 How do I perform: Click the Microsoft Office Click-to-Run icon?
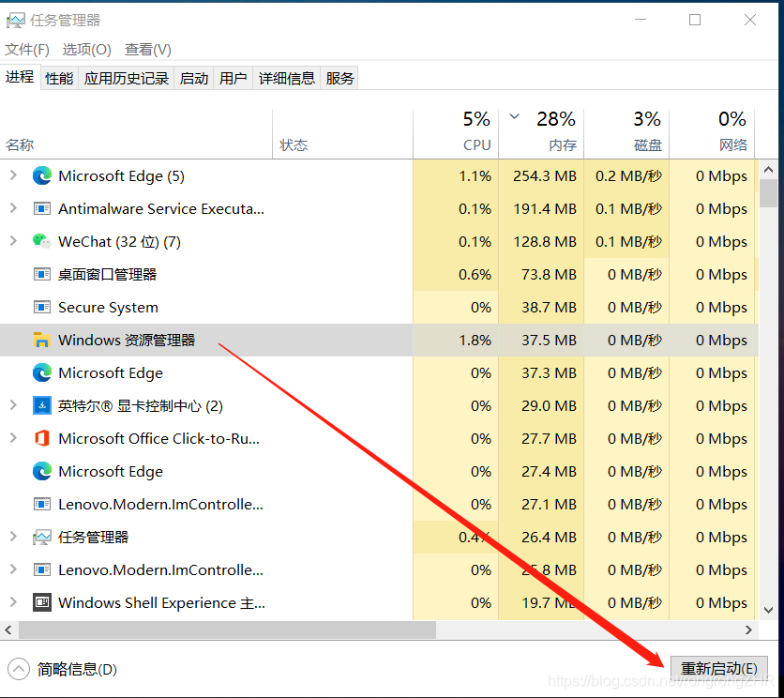[x=42, y=438]
